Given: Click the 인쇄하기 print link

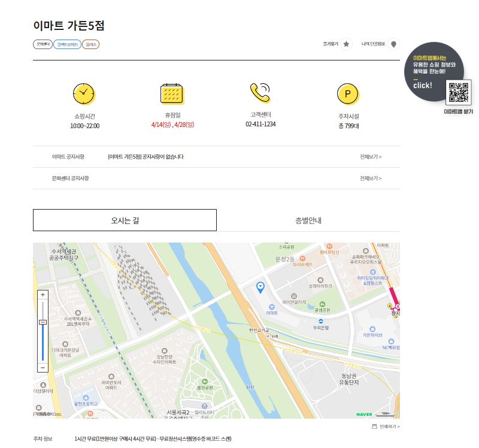Looking at the screenshot, I should 390,426.
